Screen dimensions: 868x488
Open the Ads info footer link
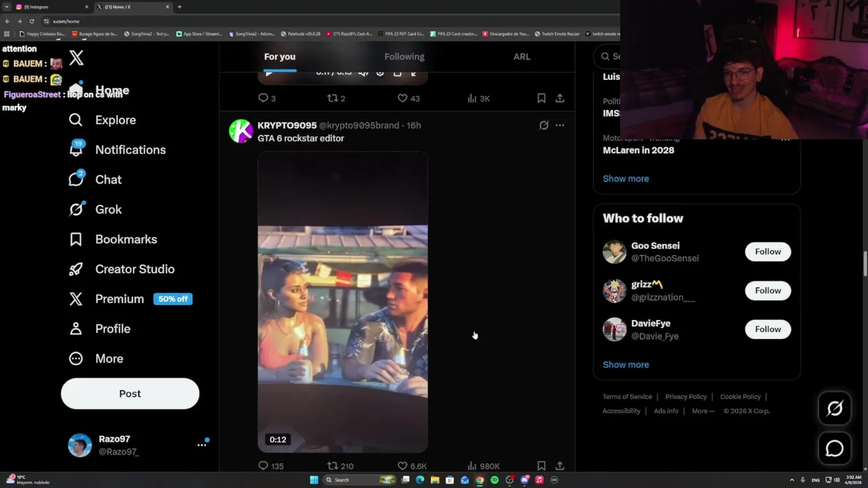tap(666, 411)
